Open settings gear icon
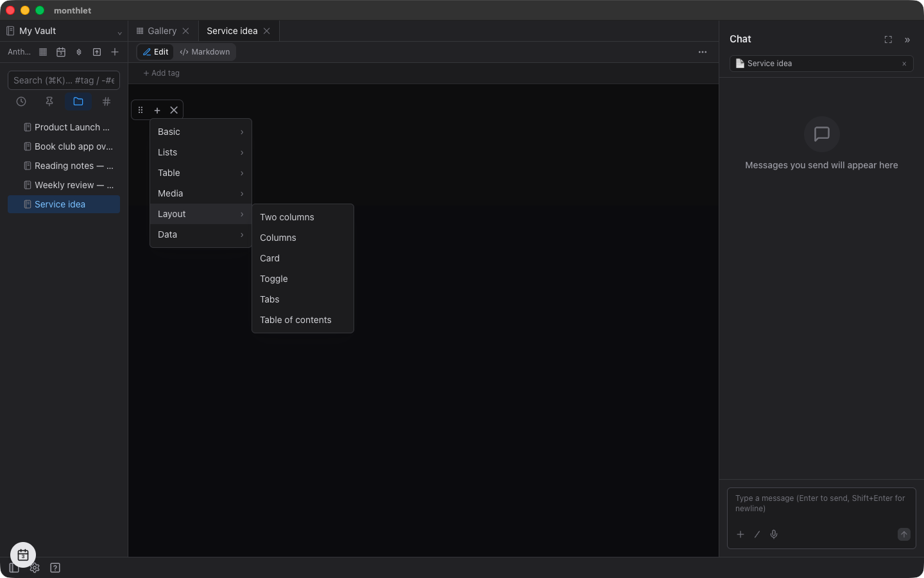 35,568
